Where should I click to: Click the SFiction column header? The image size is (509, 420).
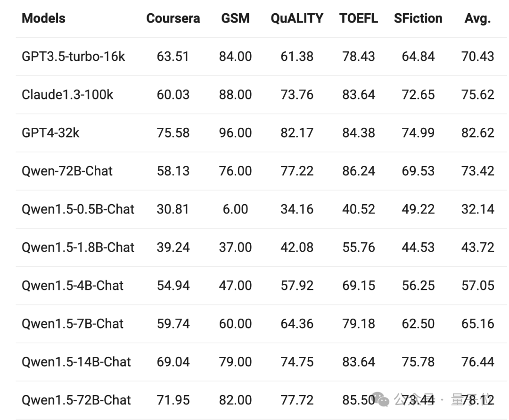418,18
